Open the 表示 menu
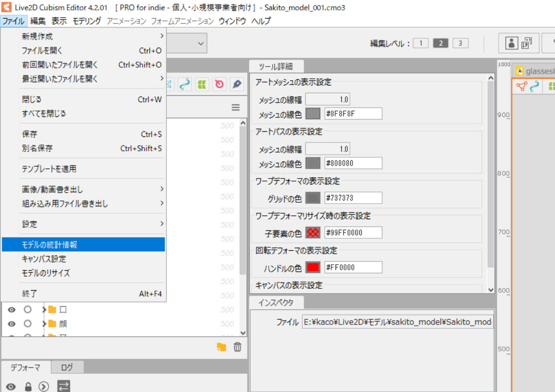The image size is (555, 392). 59,21
